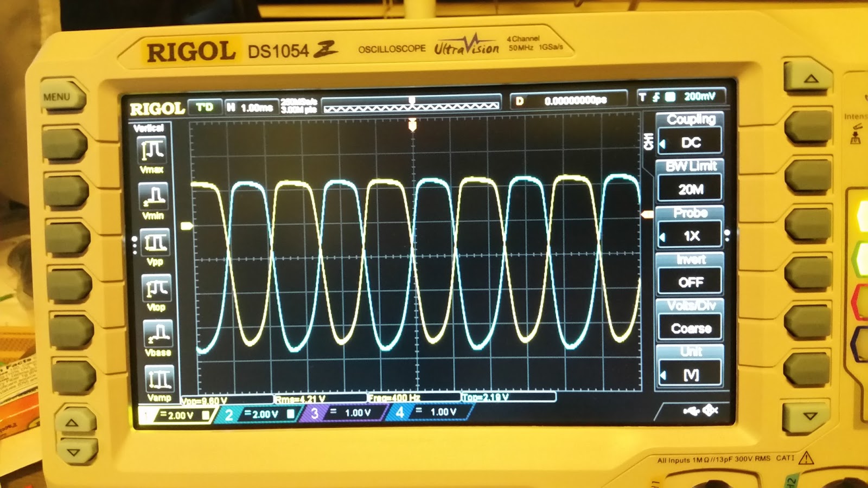Select the Vbase measurement icon
This screenshot has width=868, height=488.
tap(158, 333)
